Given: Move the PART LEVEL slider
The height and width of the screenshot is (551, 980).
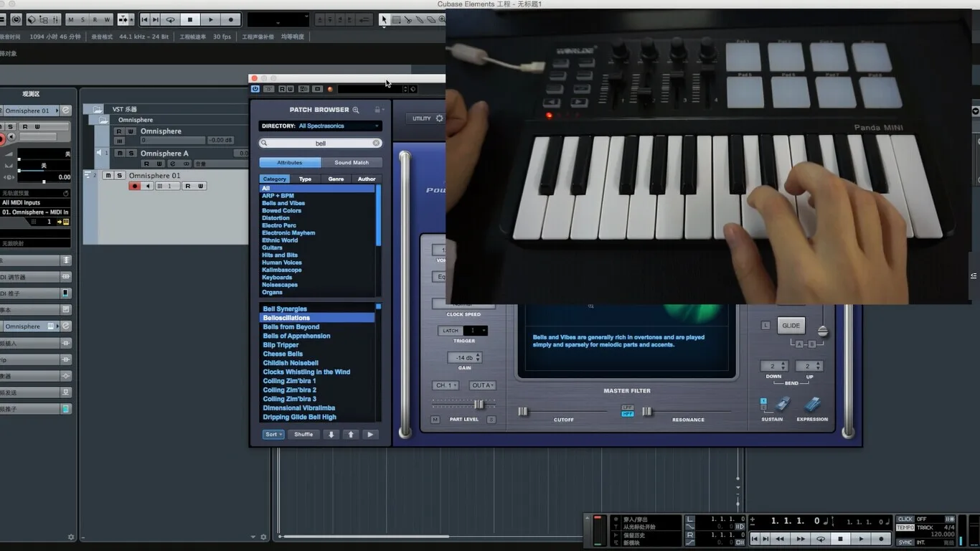Looking at the screenshot, I should (479, 405).
